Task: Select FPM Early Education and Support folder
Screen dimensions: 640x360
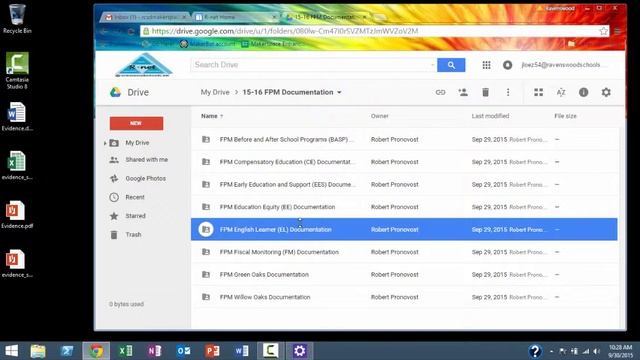Action: 404,184
